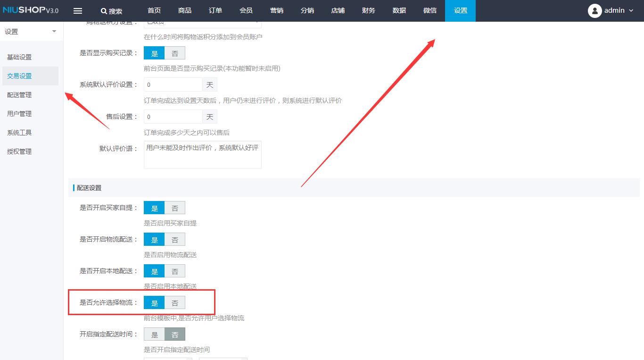Set 是否允许选择物流 to 否

tap(175, 302)
